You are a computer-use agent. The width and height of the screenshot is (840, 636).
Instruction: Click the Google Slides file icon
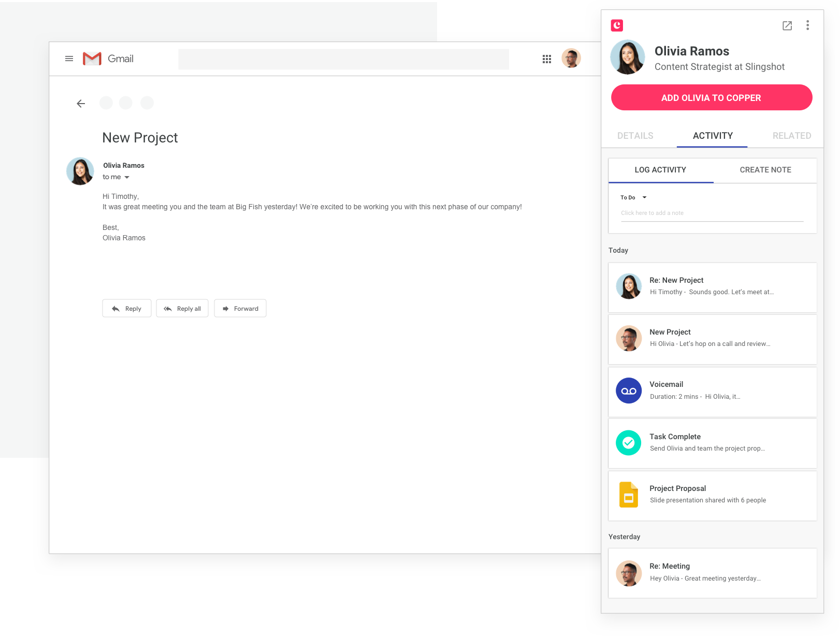[629, 495]
